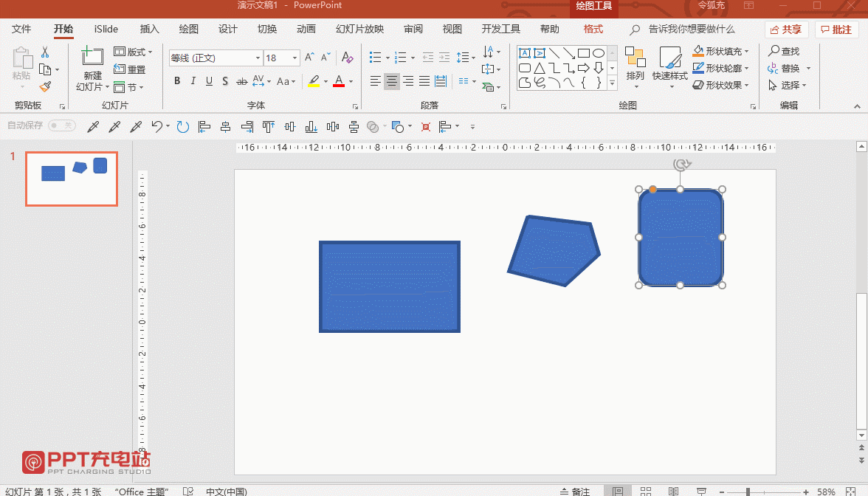Click Merge Shapes icon in quick toolbar
This screenshot has height=496, width=868.
[x=373, y=127]
